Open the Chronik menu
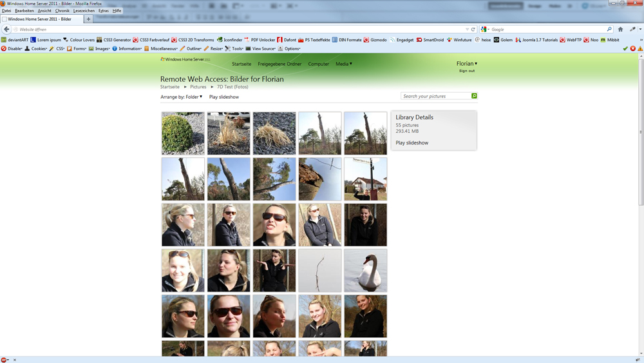Image resolution: width=644 pixels, height=363 pixels. (x=62, y=11)
